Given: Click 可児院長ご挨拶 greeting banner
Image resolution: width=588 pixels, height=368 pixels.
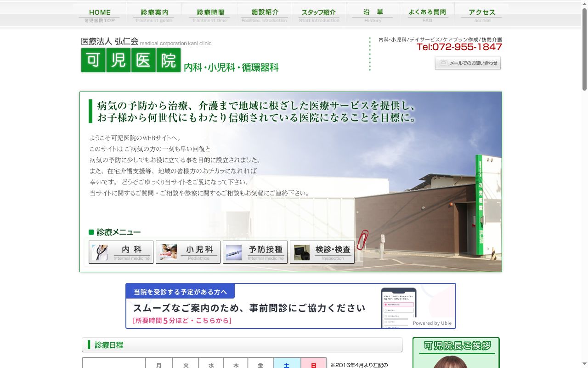Looking at the screenshot, I should coord(456,352).
